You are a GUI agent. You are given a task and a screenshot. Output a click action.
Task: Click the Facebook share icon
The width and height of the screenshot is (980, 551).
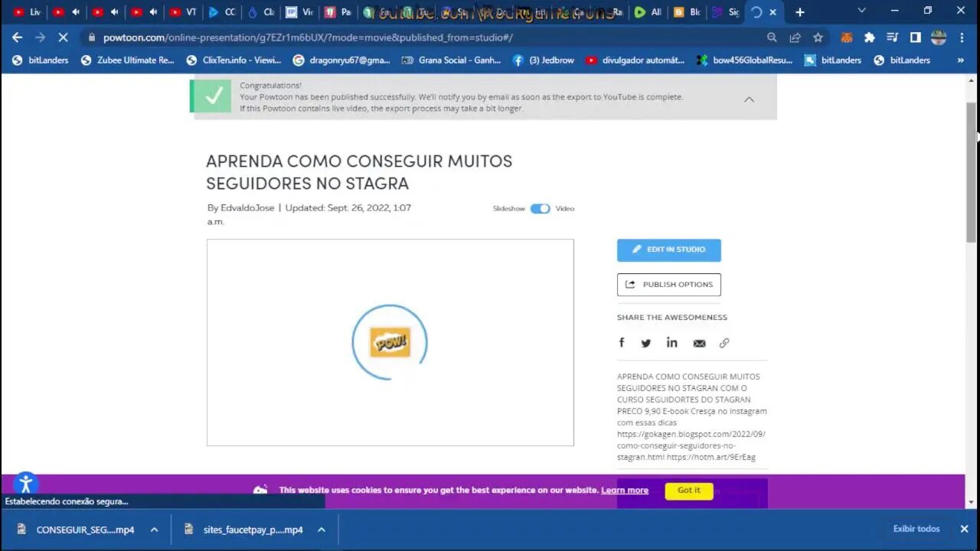click(622, 343)
